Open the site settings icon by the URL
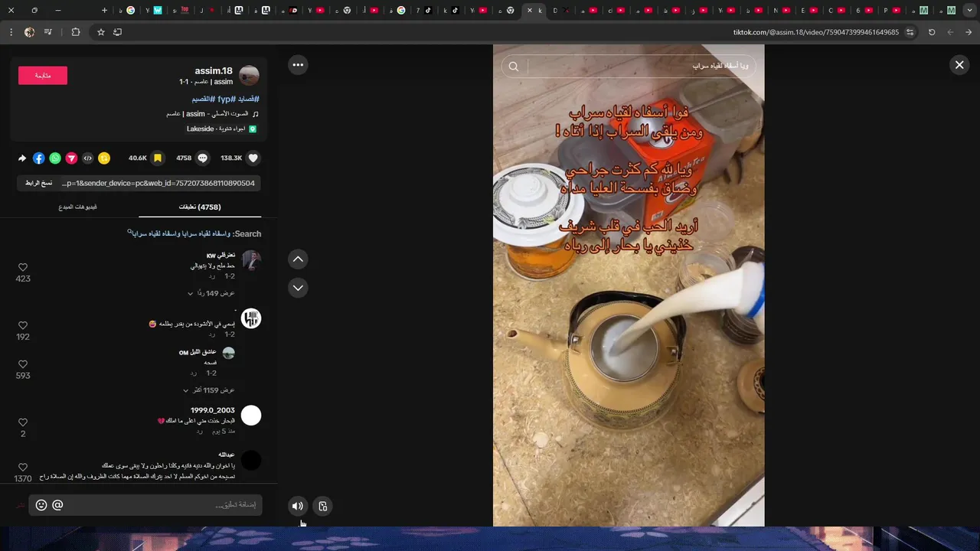980x551 pixels. (x=910, y=32)
